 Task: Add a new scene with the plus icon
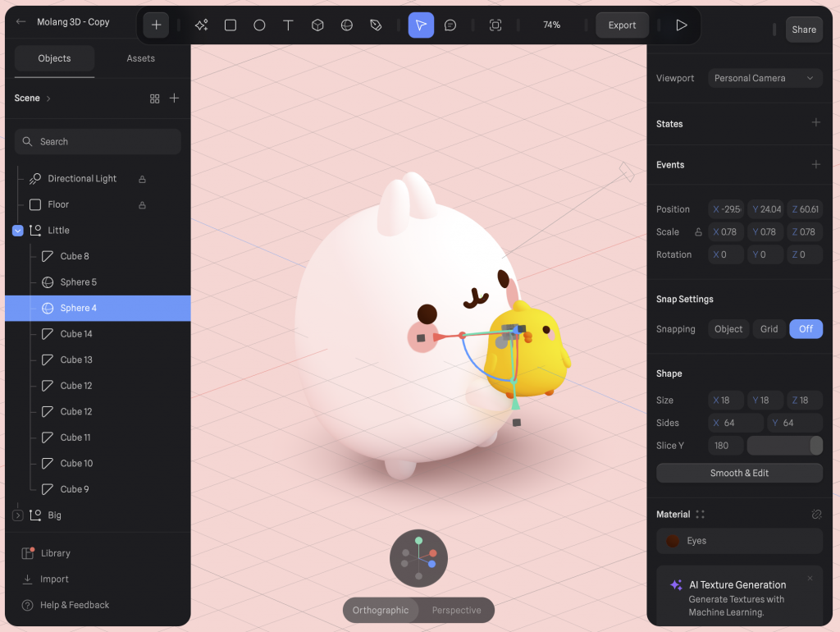174,98
